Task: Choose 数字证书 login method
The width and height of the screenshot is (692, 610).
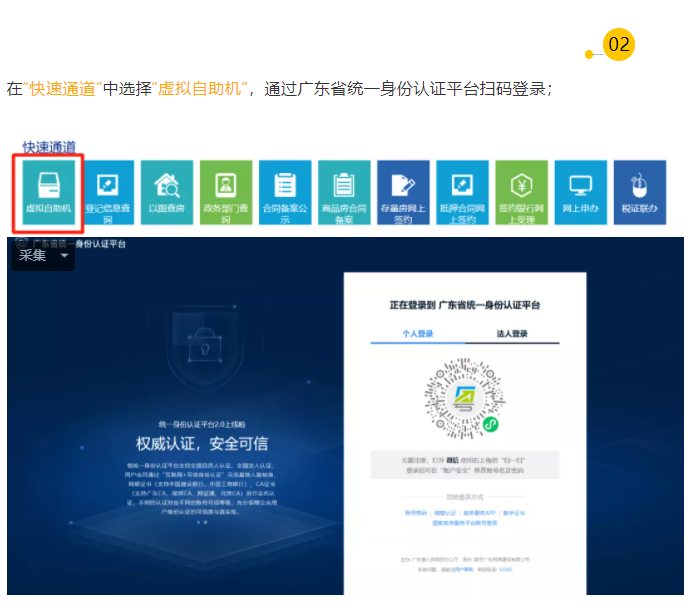Action: (x=514, y=513)
